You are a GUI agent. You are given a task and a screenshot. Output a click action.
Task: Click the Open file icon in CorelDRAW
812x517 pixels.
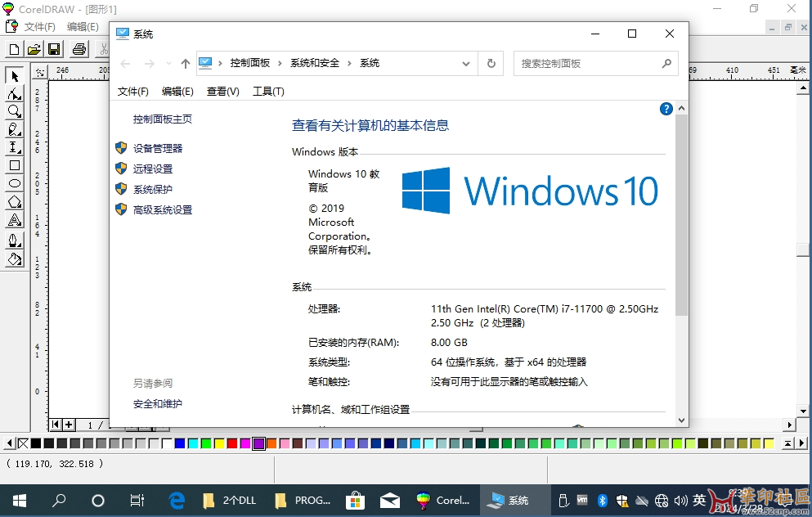tap(34, 49)
